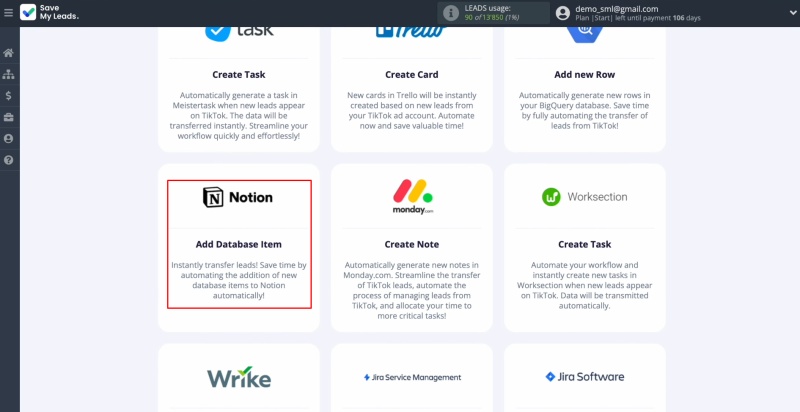Click the user avatar icon
The image size is (800, 412).
pos(563,13)
